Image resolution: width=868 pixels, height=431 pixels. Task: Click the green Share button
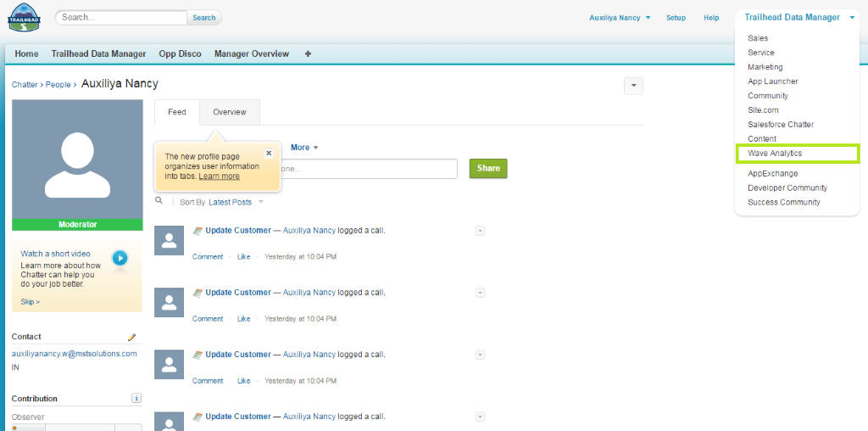(x=488, y=168)
